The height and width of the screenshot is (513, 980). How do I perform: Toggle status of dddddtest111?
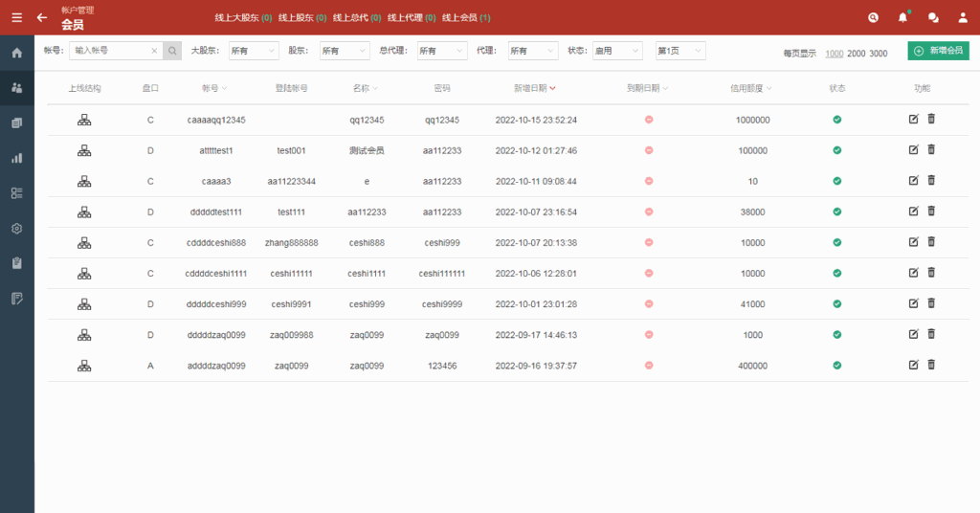tap(836, 212)
